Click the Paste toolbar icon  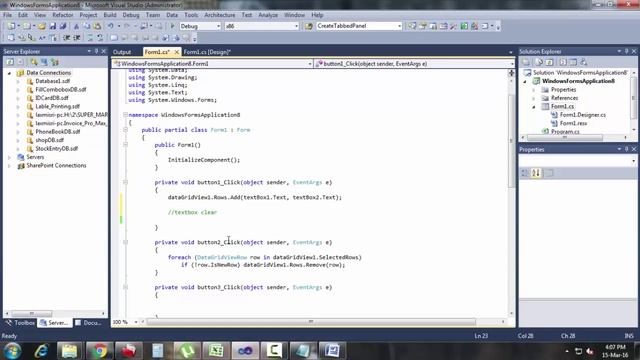(x=97, y=26)
